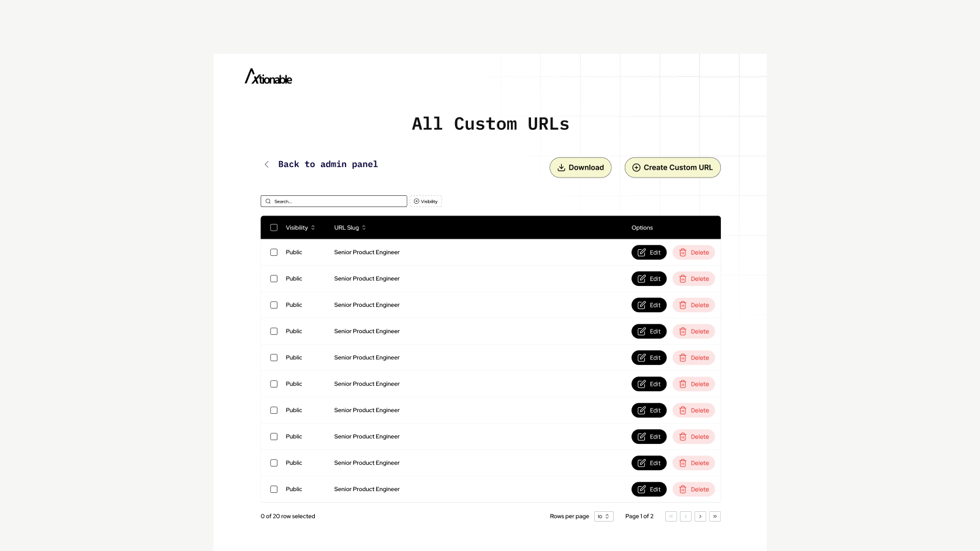Go to the next page with the right arrow
Image resolution: width=980 pixels, height=551 pixels.
point(700,516)
